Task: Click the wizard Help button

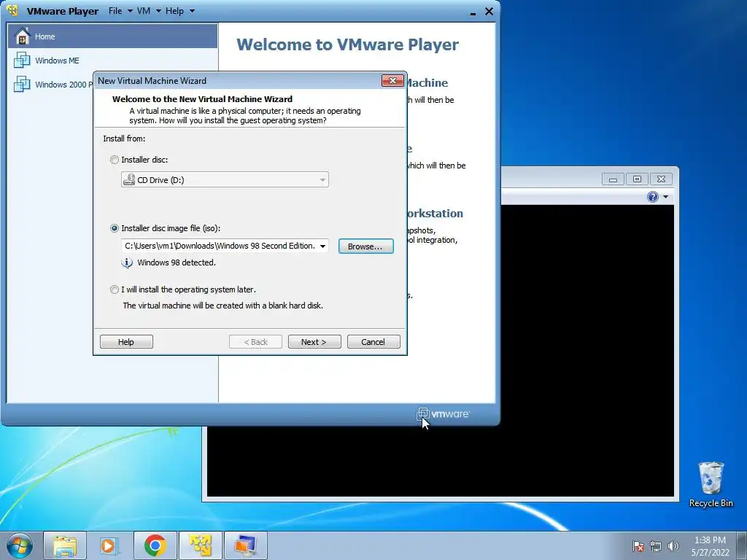Action: coord(126,342)
